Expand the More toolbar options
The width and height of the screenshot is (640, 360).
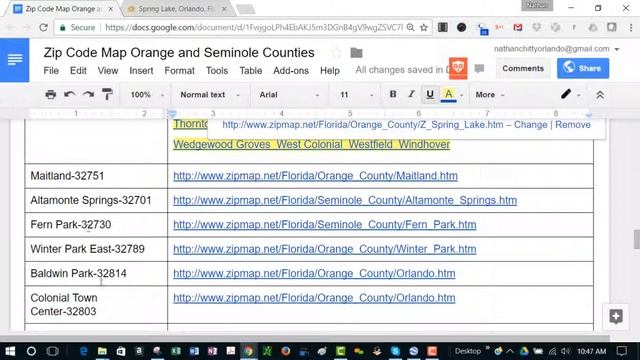pos(489,95)
